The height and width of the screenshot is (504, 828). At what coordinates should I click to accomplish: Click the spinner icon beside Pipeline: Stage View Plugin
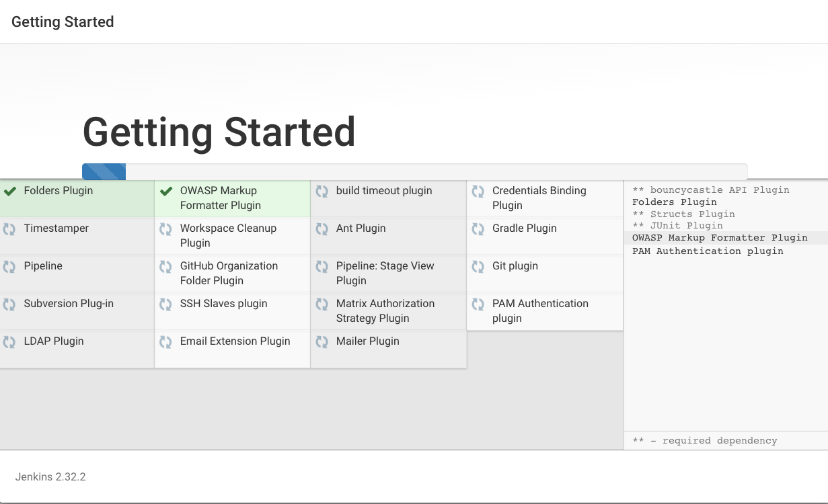[322, 267]
